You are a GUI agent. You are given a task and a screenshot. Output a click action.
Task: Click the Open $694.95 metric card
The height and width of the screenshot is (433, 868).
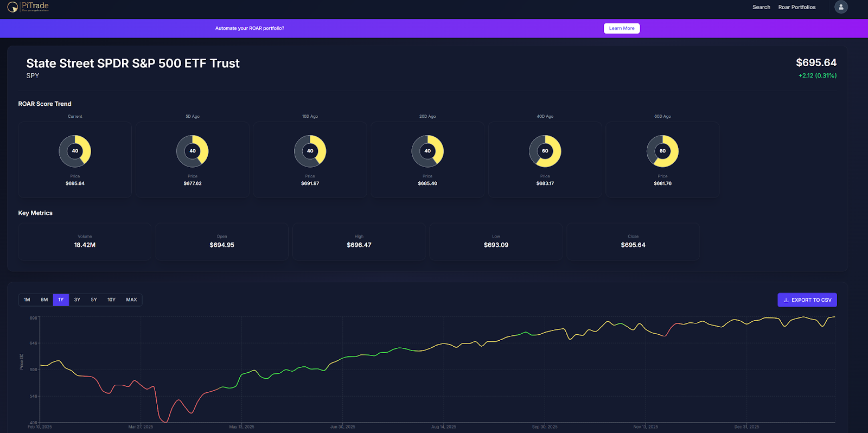pyautogui.click(x=222, y=241)
